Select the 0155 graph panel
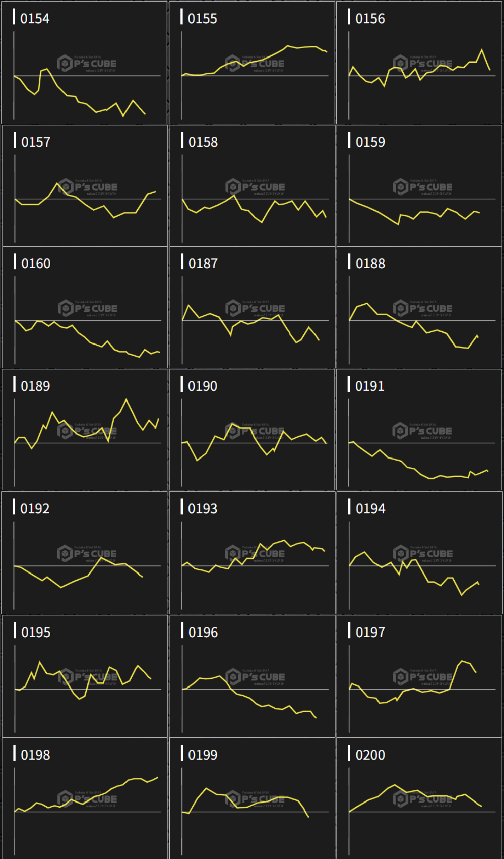The image size is (504, 859). tap(252, 63)
